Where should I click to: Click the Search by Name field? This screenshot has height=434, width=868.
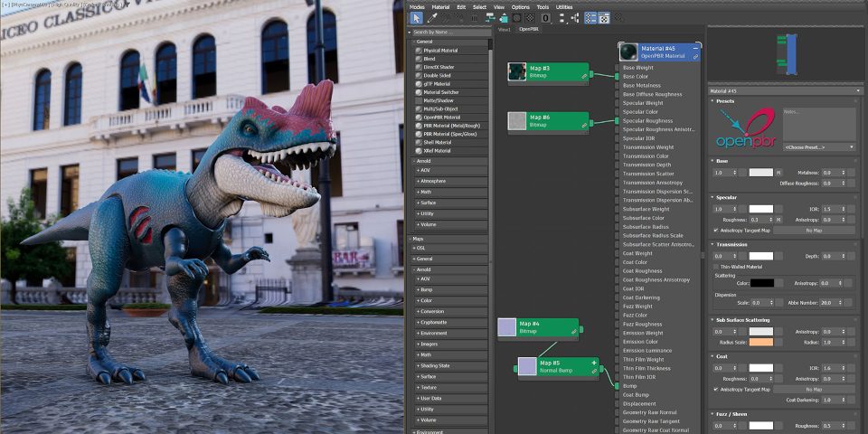coord(449,32)
